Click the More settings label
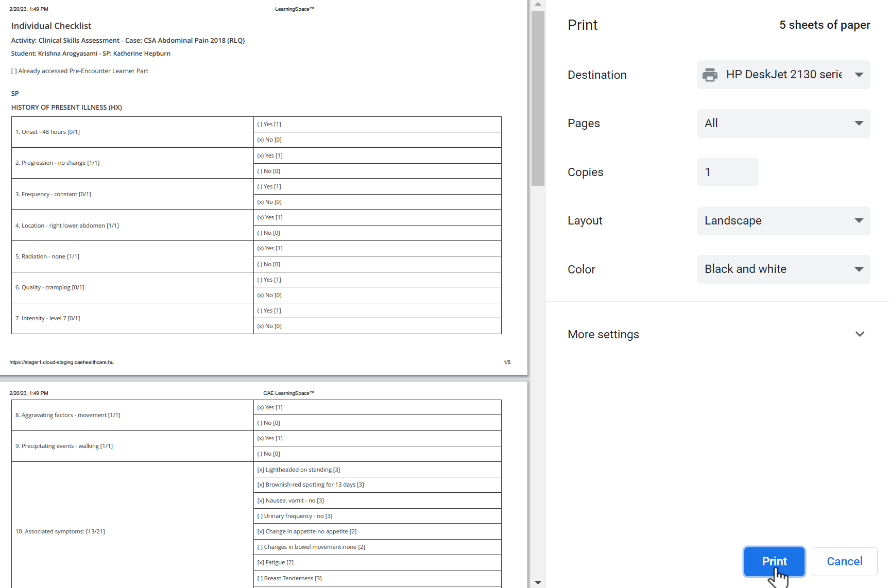Screen dimensions: 889x588 point(603,335)
